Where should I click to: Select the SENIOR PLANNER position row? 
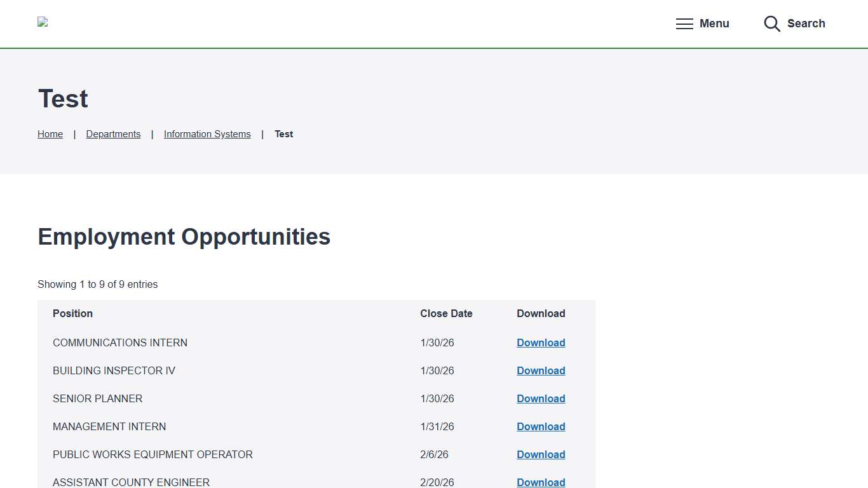click(98, 398)
